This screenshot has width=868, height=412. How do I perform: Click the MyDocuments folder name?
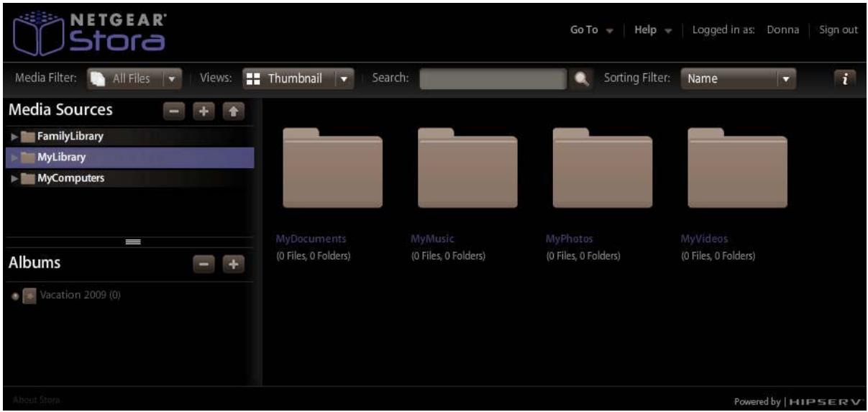[311, 239]
